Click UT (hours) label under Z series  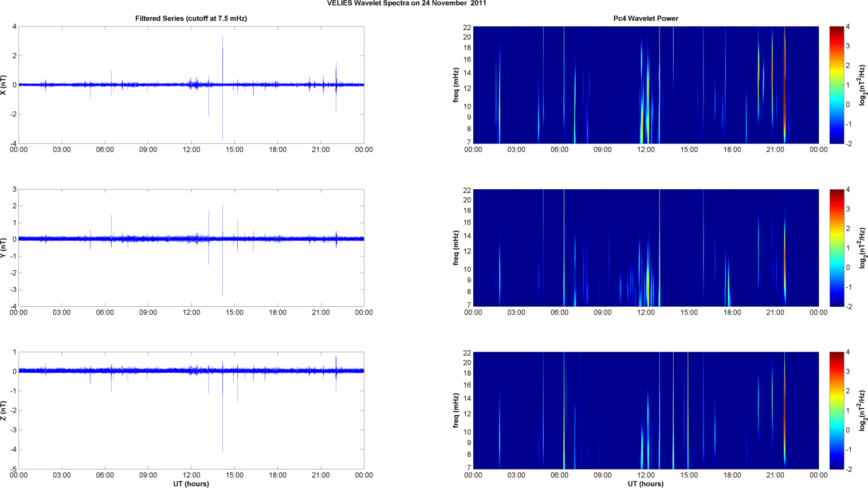(x=191, y=484)
